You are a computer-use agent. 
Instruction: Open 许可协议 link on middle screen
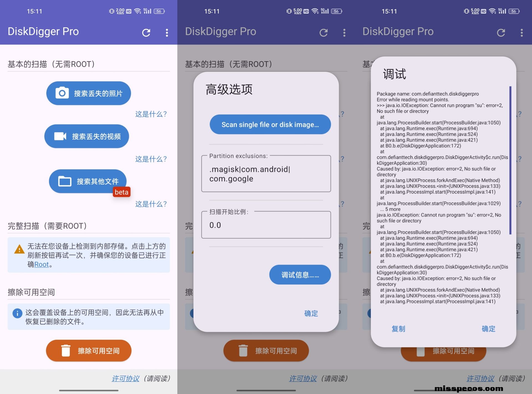pos(303,378)
